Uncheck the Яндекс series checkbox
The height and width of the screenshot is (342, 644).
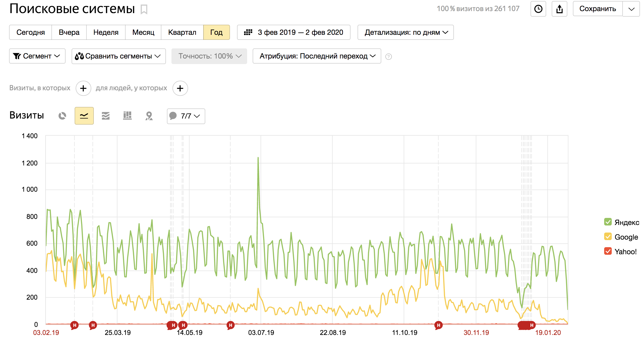coord(608,222)
